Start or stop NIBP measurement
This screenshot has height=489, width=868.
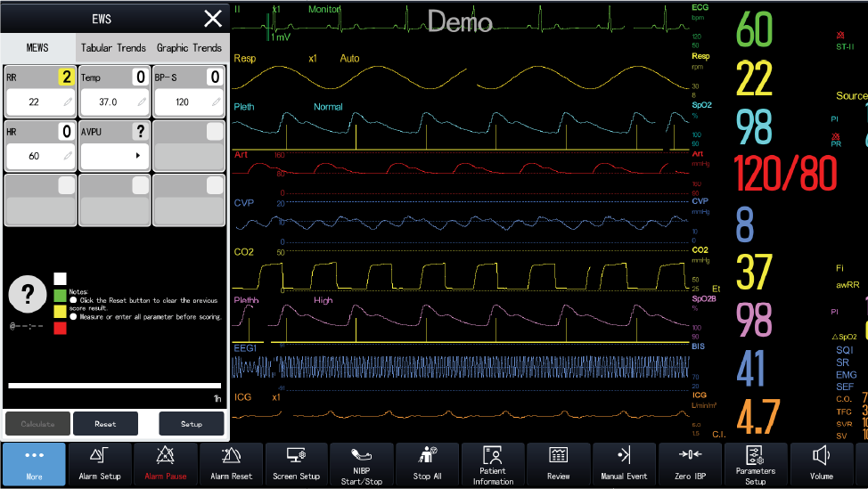(362, 465)
